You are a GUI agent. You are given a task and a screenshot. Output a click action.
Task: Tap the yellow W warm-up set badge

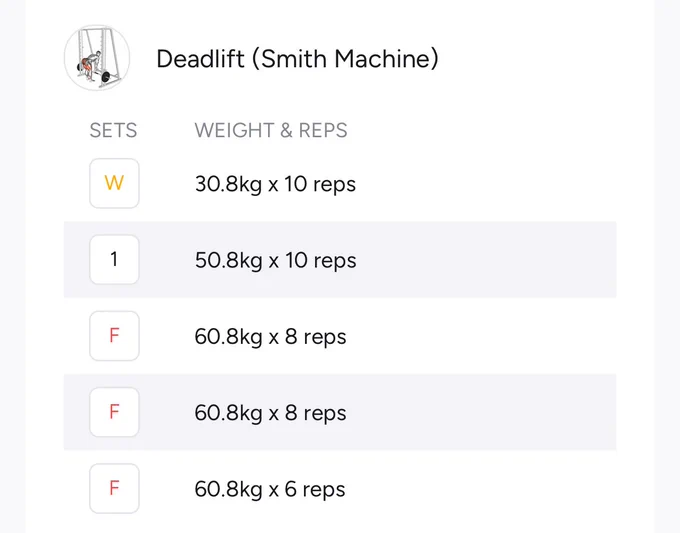click(114, 183)
